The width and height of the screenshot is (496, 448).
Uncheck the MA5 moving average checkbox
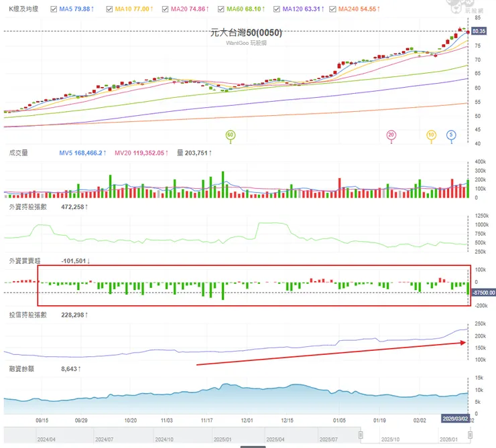[x=54, y=9]
